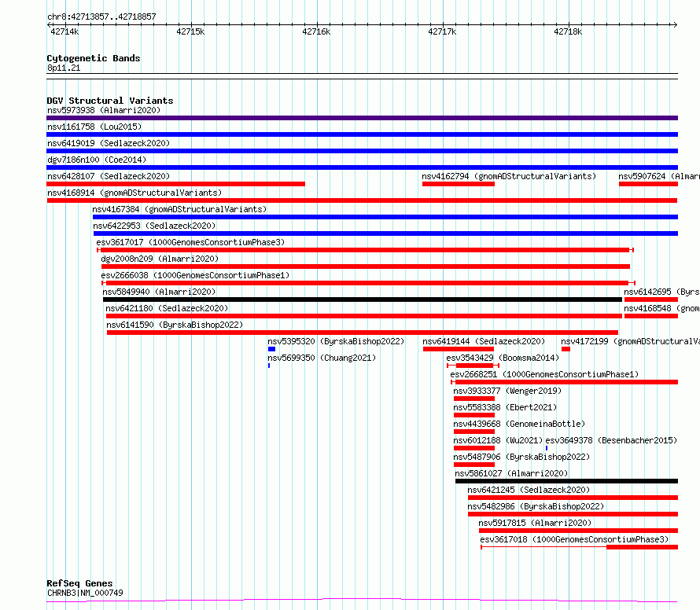700x610 pixels.
Task: Click the chr8:42713857..42718857 coordinates text
Action: (x=101, y=17)
